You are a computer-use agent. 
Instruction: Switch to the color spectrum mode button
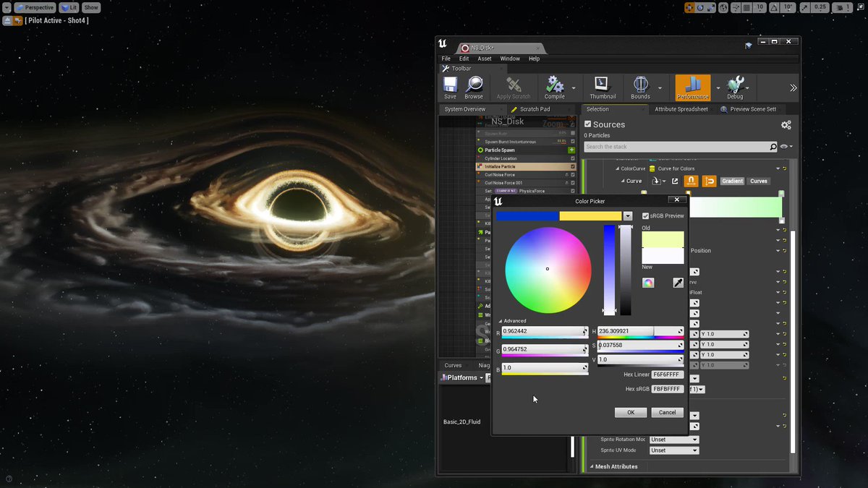coord(648,283)
